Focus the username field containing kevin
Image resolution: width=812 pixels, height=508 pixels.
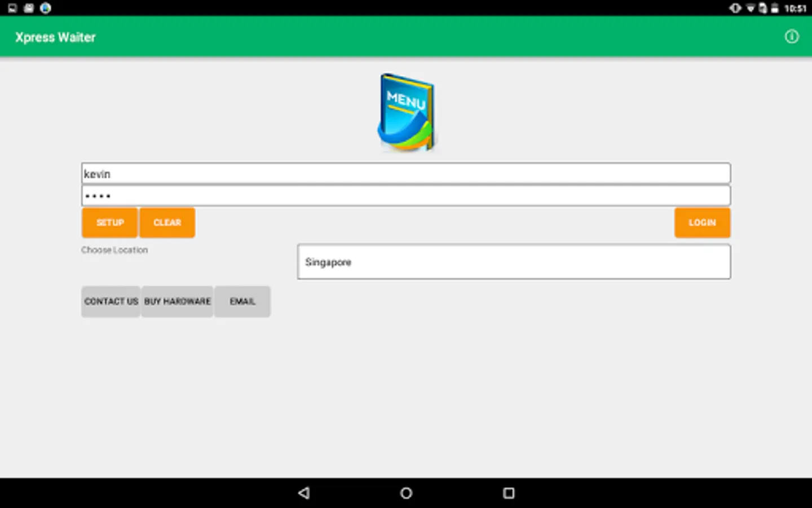coord(406,173)
